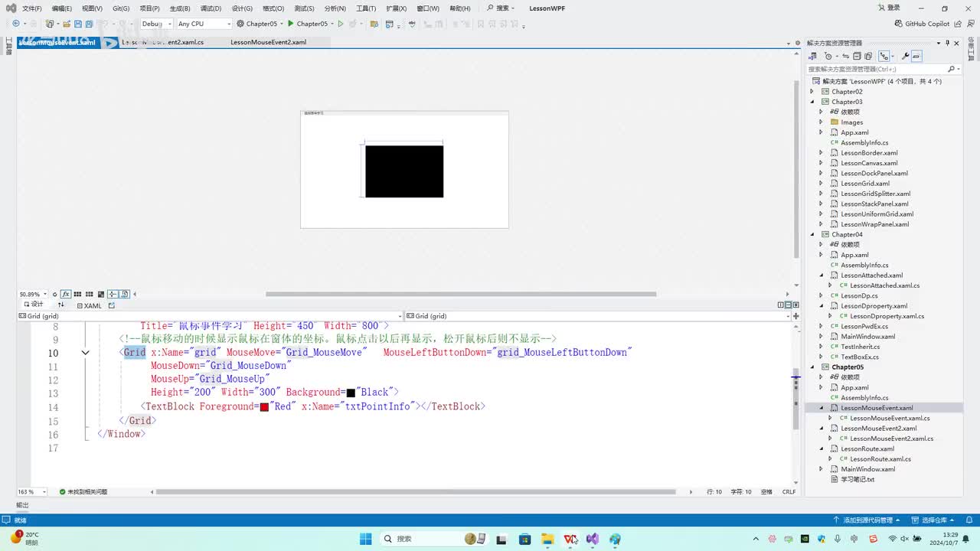
Task: Open the 文件(F) menu
Action: [32, 8]
